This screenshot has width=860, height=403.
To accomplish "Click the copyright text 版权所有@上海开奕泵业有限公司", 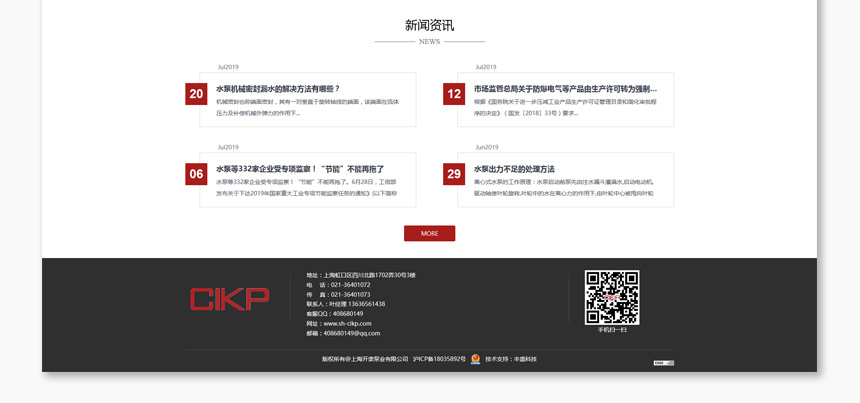I will coord(365,359).
